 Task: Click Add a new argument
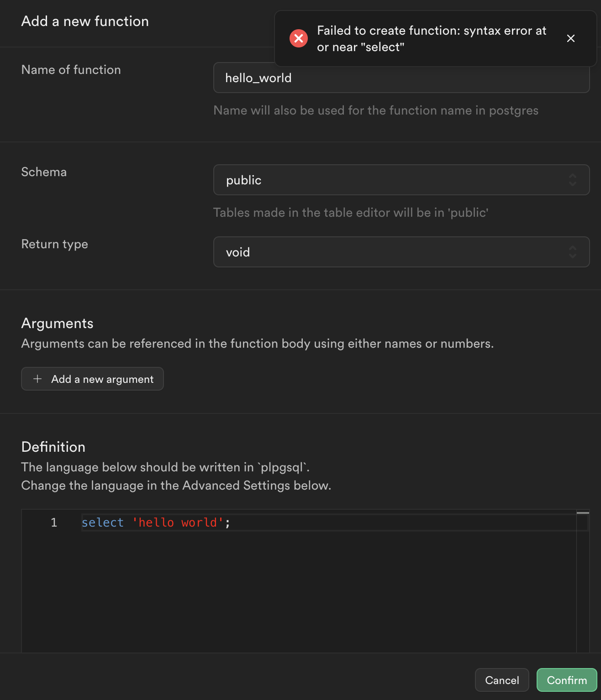point(92,379)
